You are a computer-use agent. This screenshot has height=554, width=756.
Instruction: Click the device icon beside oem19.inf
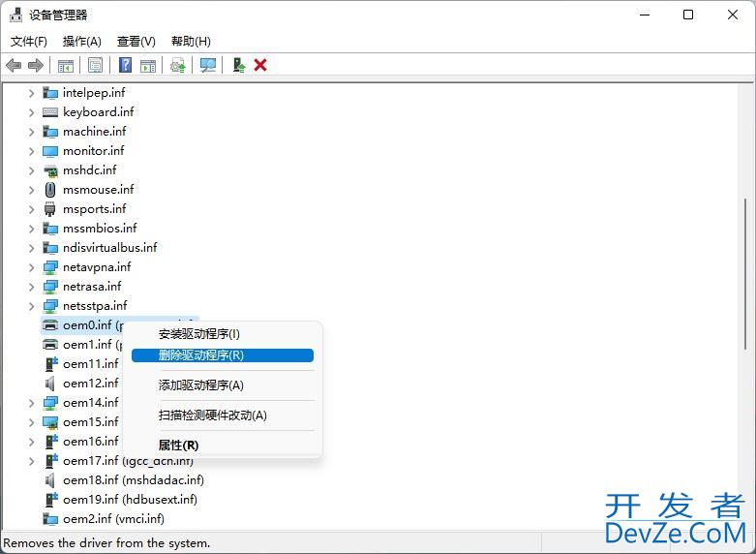coord(51,500)
